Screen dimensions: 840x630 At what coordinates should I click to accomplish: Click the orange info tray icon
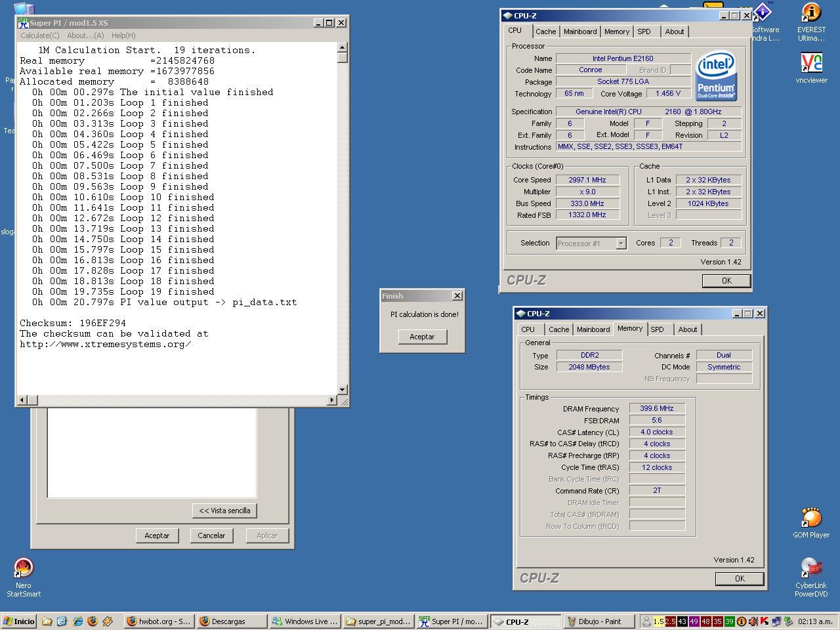741,621
